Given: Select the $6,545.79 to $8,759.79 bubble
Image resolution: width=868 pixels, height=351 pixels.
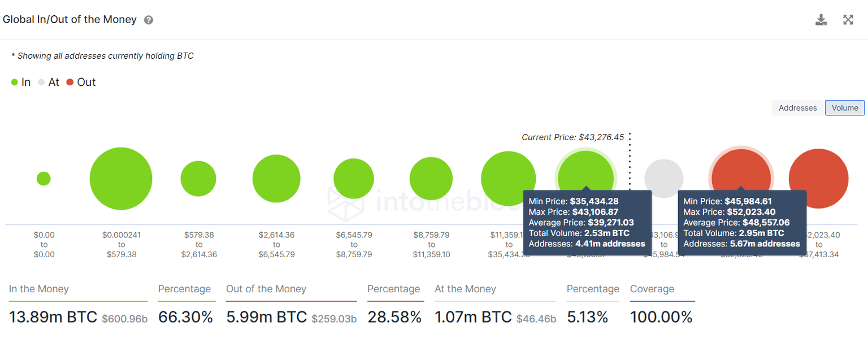Looking at the screenshot, I should [x=354, y=179].
